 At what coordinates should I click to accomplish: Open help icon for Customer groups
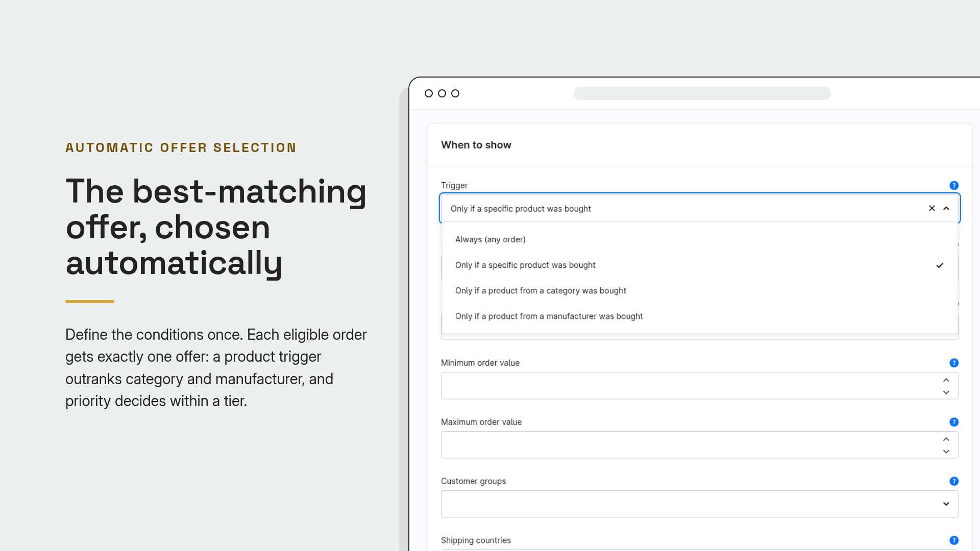(x=953, y=481)
